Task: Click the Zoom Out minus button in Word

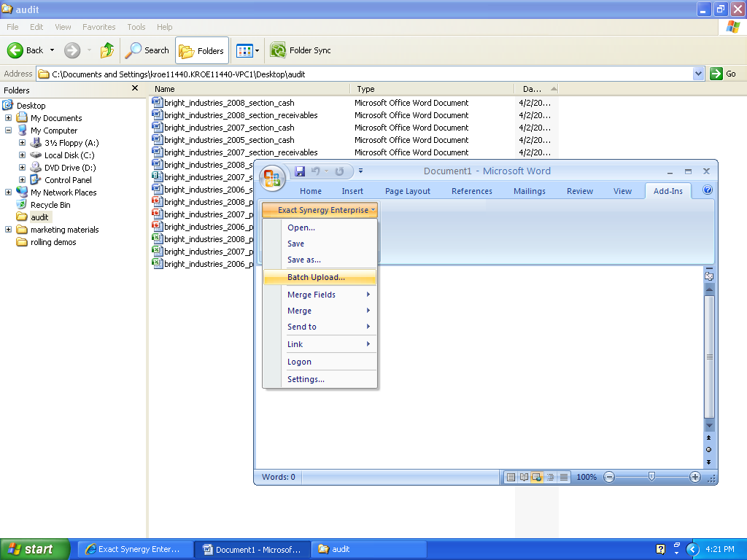Action: [609, 477]
